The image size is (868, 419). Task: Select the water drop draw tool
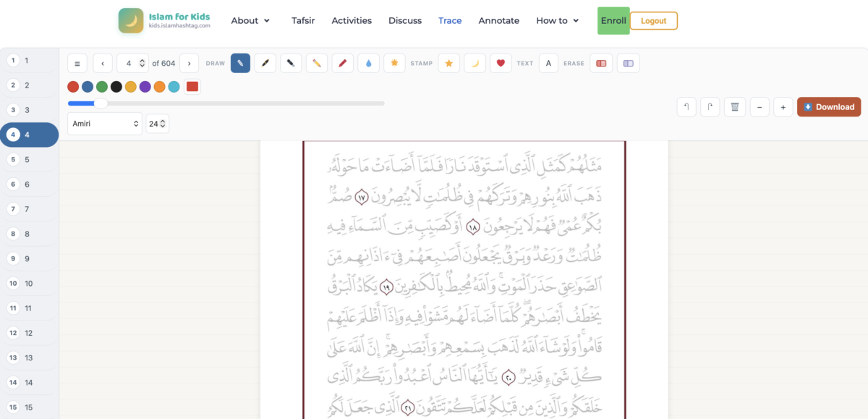click(x=368, y=63)
